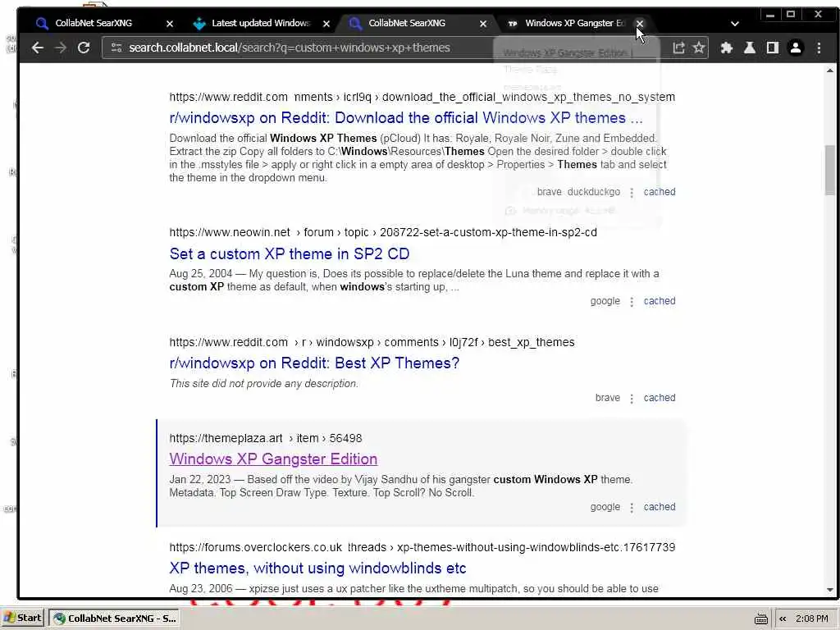This screenshot has width=840, height=630.
Task: Expand the tab search dropdown arrow
Action: [735, 24]
